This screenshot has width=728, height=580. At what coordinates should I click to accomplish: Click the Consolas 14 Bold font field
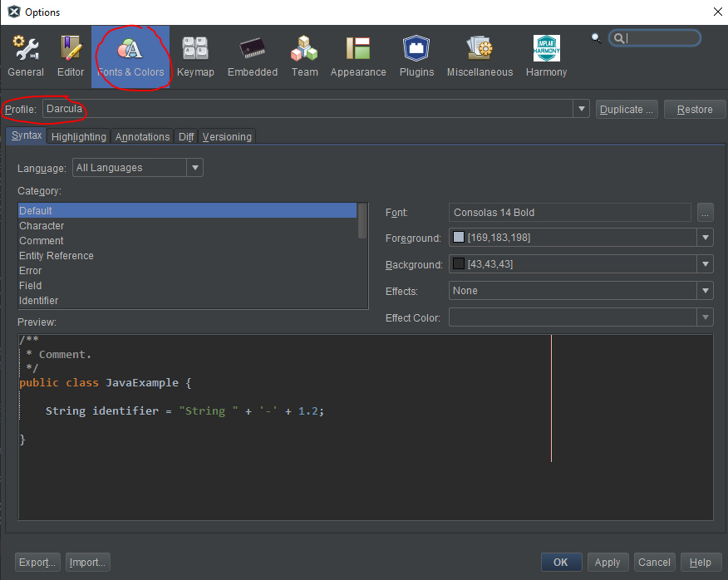pos(569,212)
